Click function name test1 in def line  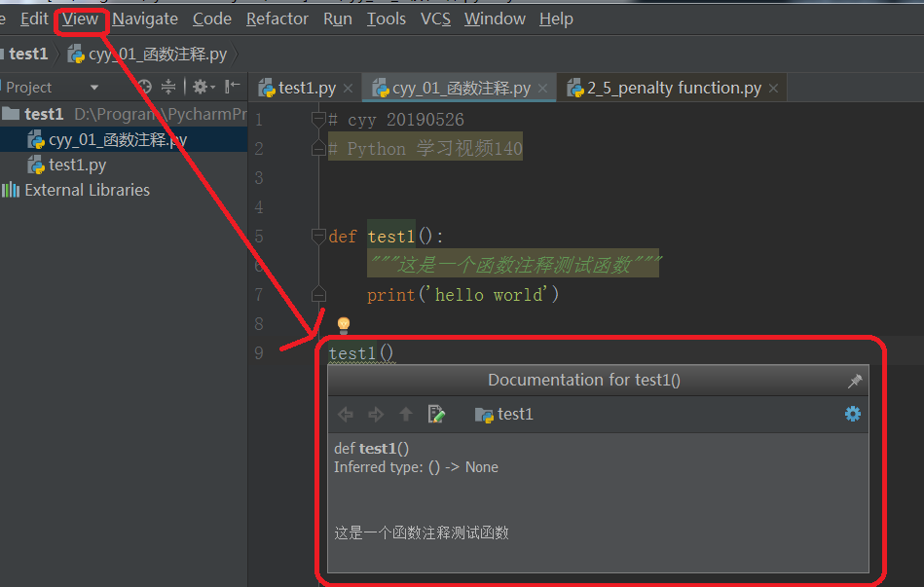point(391,237)
